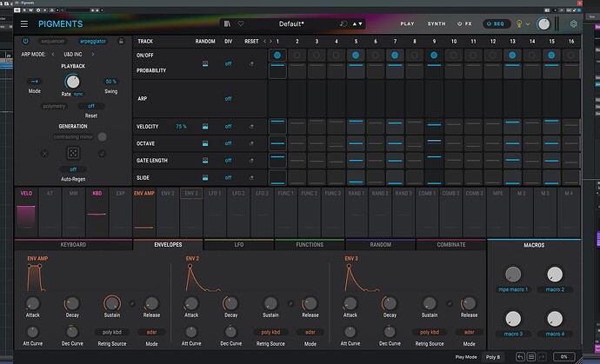Screen dimensions: 600x364
Task: Open the KEYBOARD modulation tab
Action: [73, 245]
